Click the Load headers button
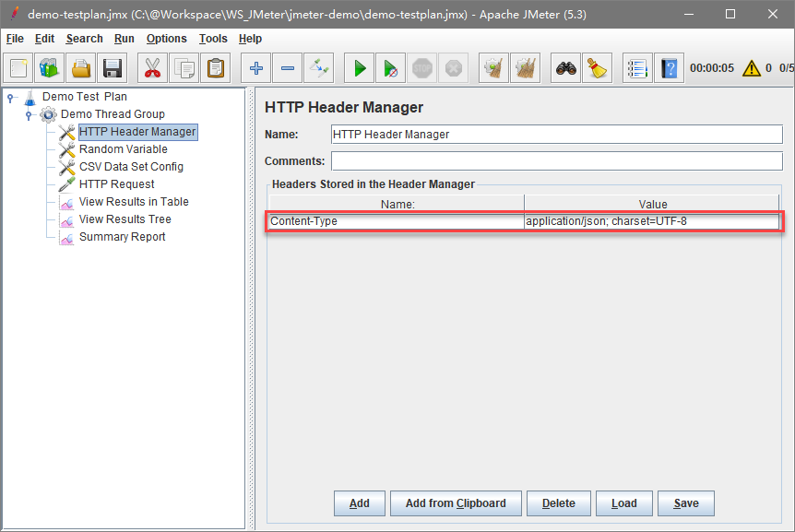 pos(624,503)
